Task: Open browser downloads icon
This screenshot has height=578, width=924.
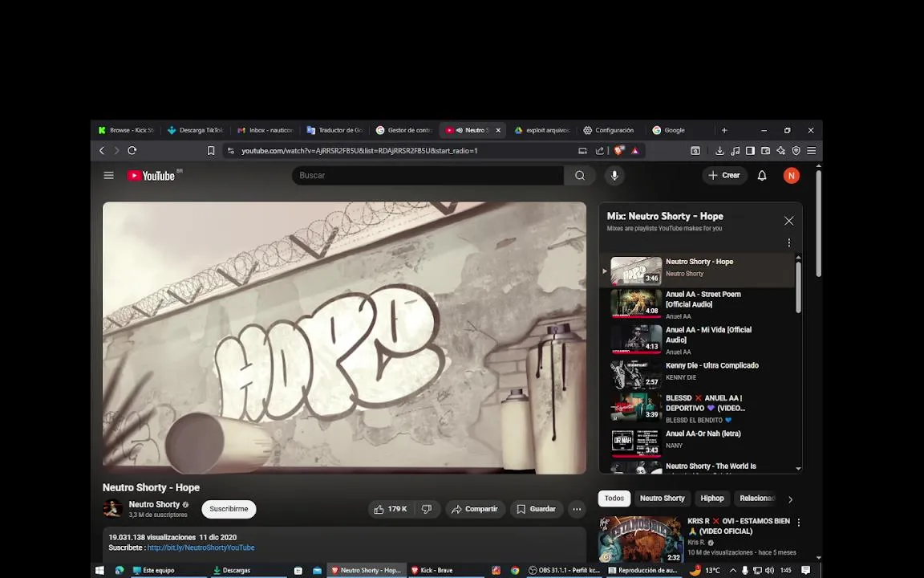Action: click(x=719, y=151)
